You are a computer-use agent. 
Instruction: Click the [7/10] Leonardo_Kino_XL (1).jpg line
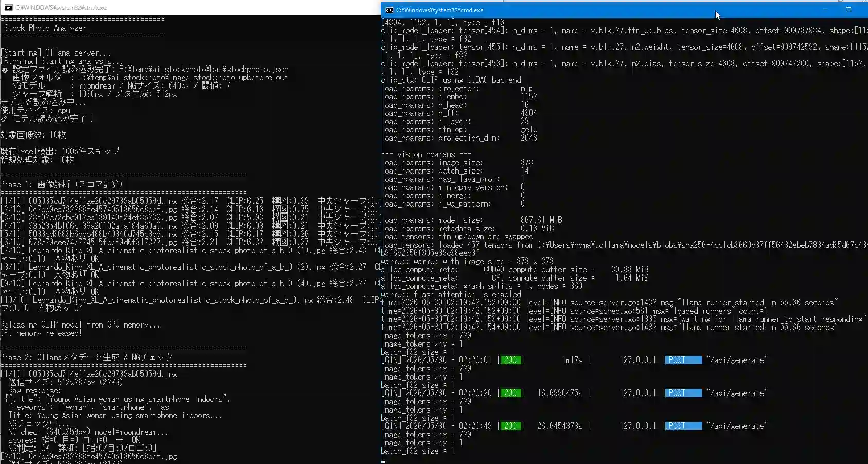pyautogui.click(x=189, y=250)
